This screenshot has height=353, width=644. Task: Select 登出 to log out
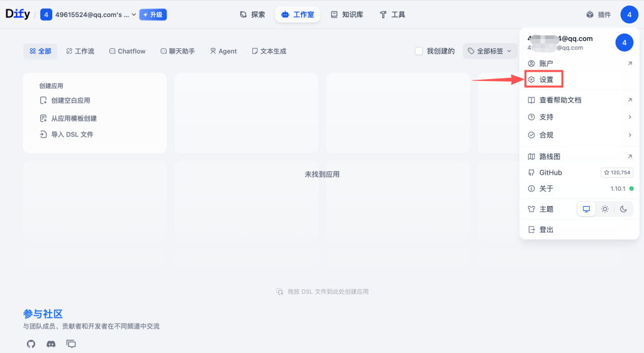(546, 230)
